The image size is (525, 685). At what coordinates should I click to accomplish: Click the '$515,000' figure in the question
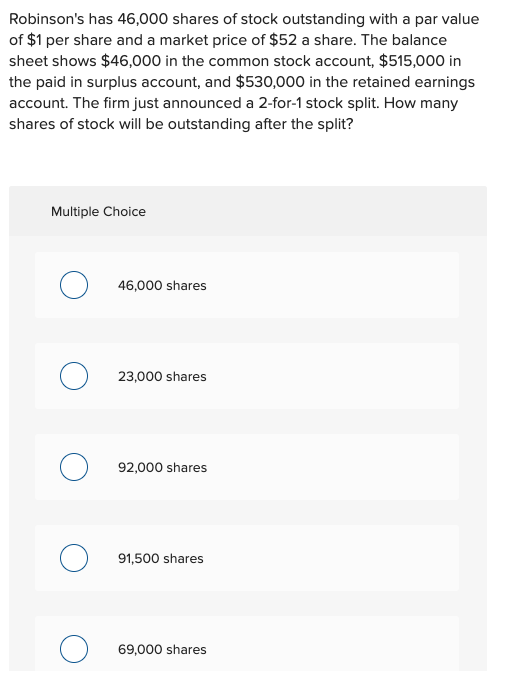pyautogui.click(x=411, y=61)
